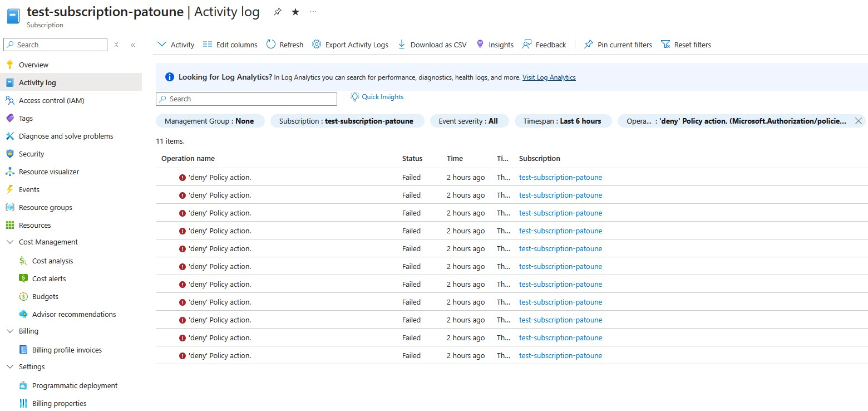Collapse the Billing section
The image size is (868, 411).
pyautogui.click(x=9, y=331)
